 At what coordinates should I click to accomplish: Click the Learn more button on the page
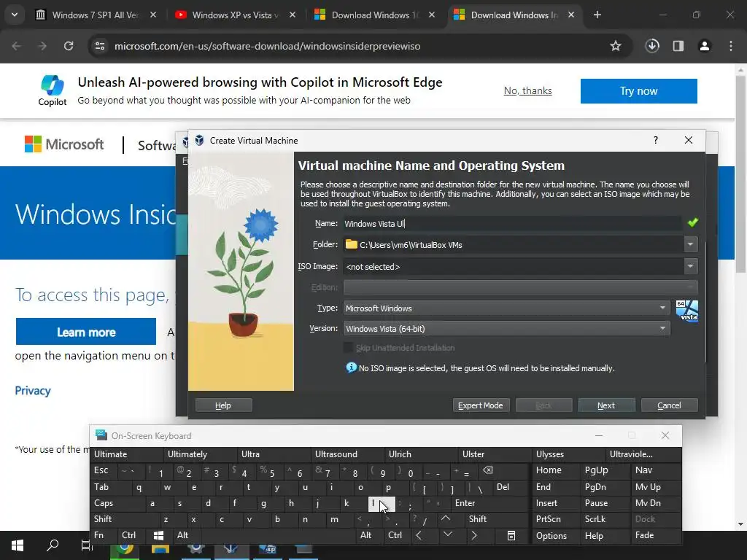tap(86, 332)
